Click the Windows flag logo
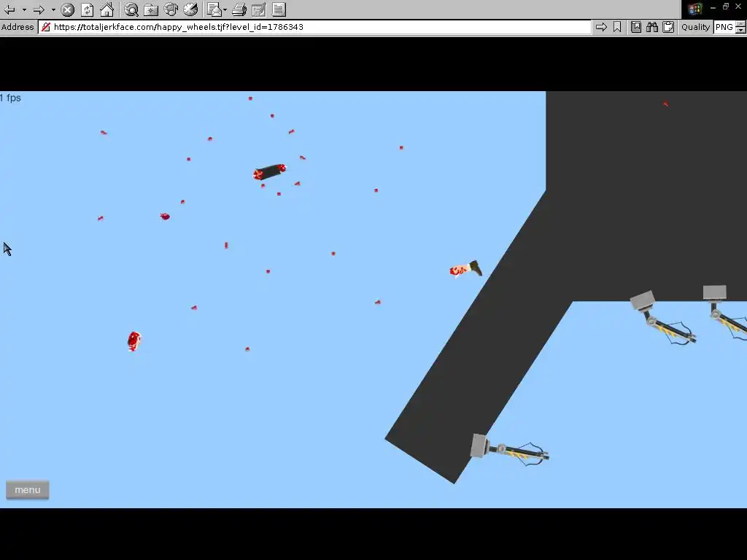Screen dimensions: 747x560 [694, 9]
